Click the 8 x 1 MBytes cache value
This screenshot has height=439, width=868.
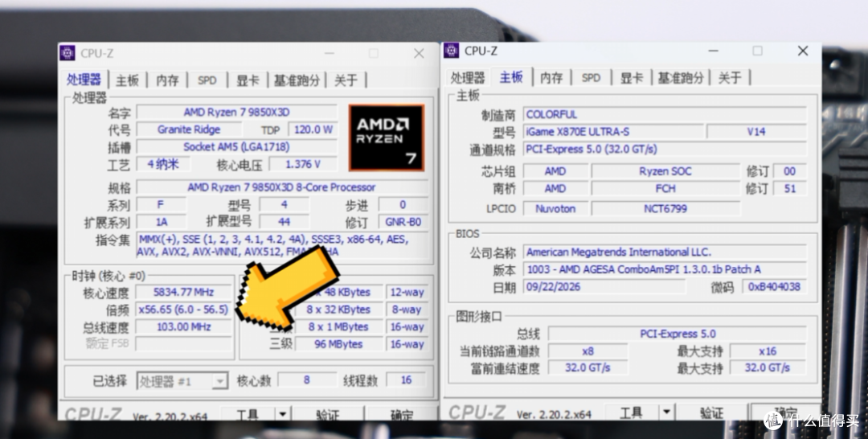[x=338, y=326]
